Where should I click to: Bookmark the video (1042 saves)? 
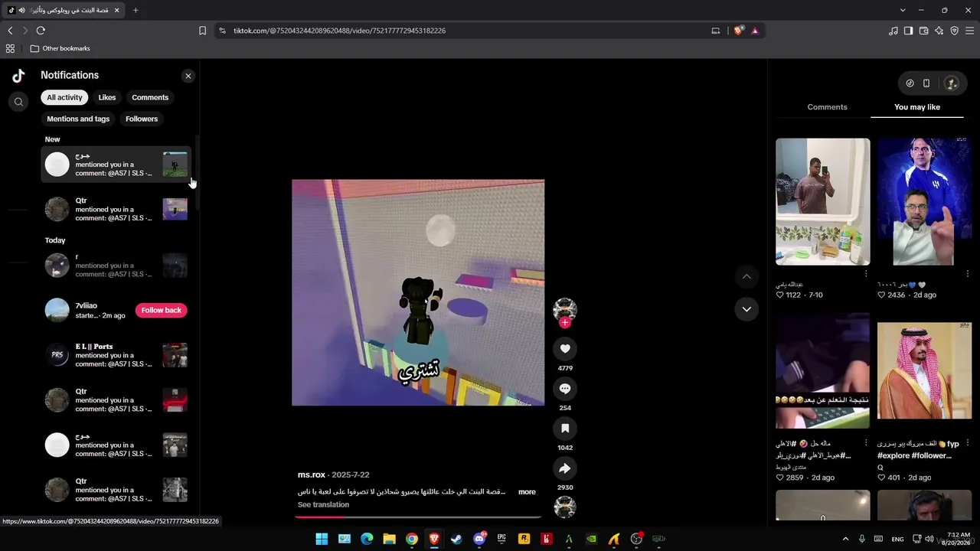coord(565,429)
